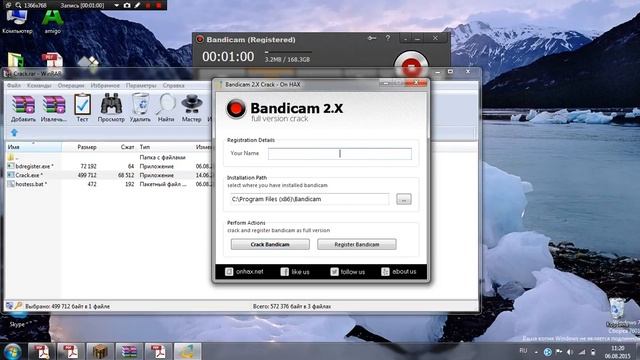Click the WinRAR up-one-level blue arrow
This screenshot has height=360, width=640.
(14, 132)
